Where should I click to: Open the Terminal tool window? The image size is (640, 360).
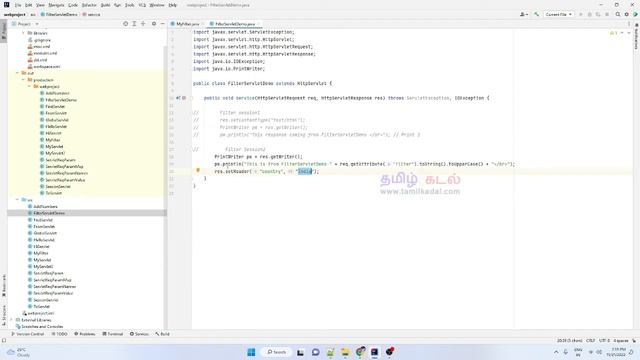[113, 334]
